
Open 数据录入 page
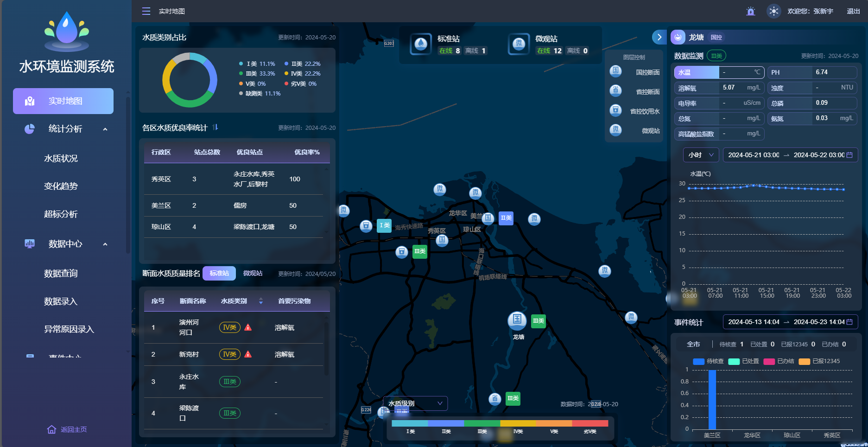(61, 301)
